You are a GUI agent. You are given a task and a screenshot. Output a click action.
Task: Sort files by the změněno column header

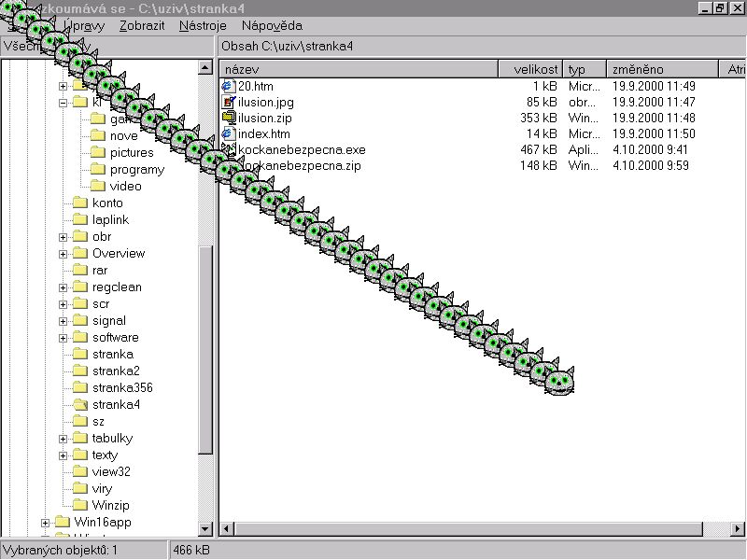point(661,69)
